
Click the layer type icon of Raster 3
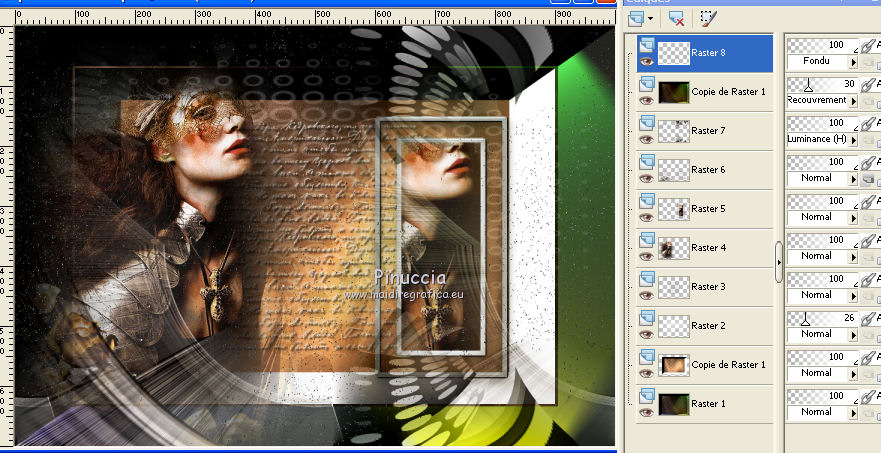tap(647, 279)
